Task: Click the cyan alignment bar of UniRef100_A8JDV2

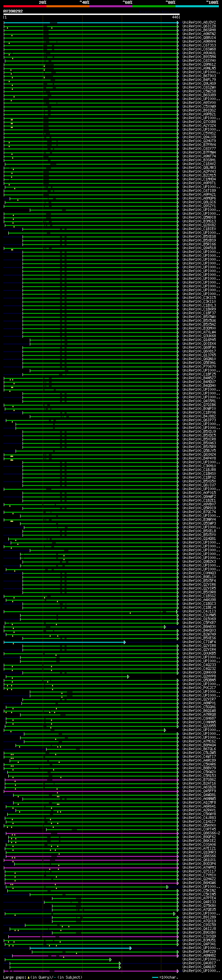Action: tap(91, 23)
